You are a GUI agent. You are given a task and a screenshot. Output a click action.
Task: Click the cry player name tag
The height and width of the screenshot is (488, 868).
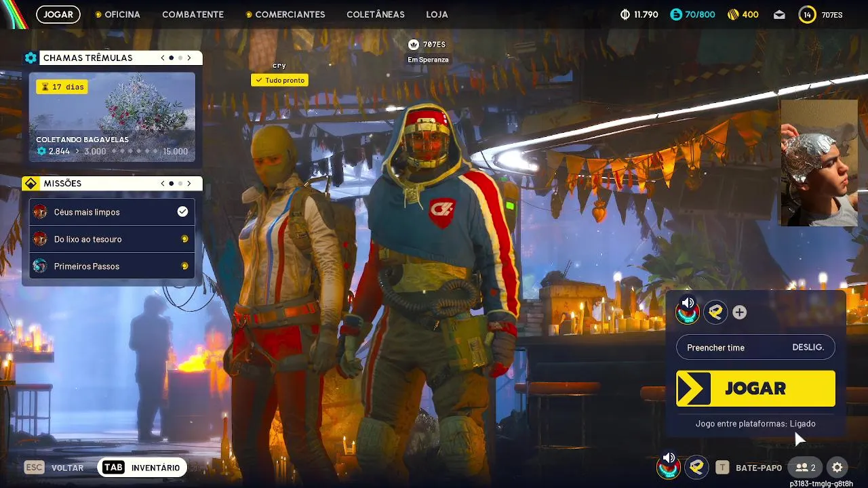click(x=279, y=66)
